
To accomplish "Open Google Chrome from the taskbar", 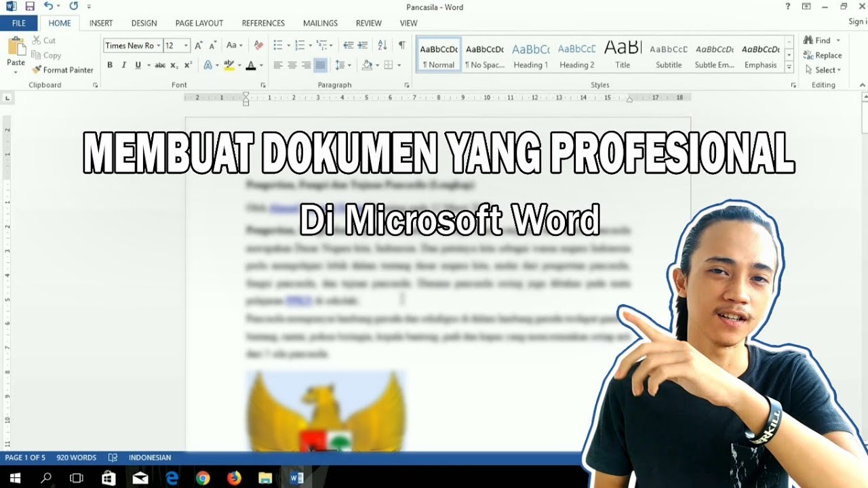I will pyautogui.click(x=203, y=478).
